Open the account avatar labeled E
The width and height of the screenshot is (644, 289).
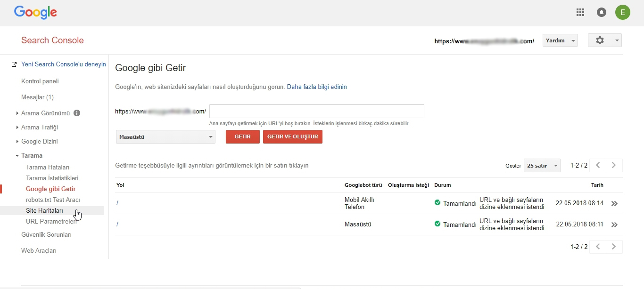point(623,13)
